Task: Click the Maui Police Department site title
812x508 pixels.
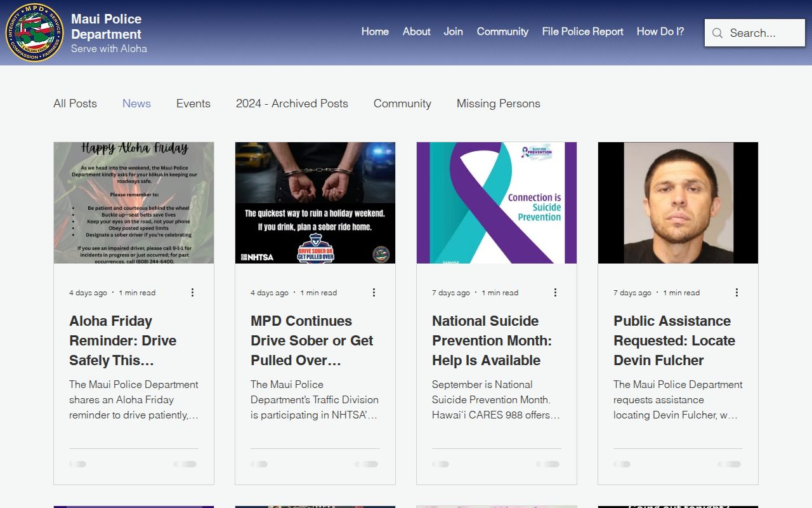Action: point(107,27)
